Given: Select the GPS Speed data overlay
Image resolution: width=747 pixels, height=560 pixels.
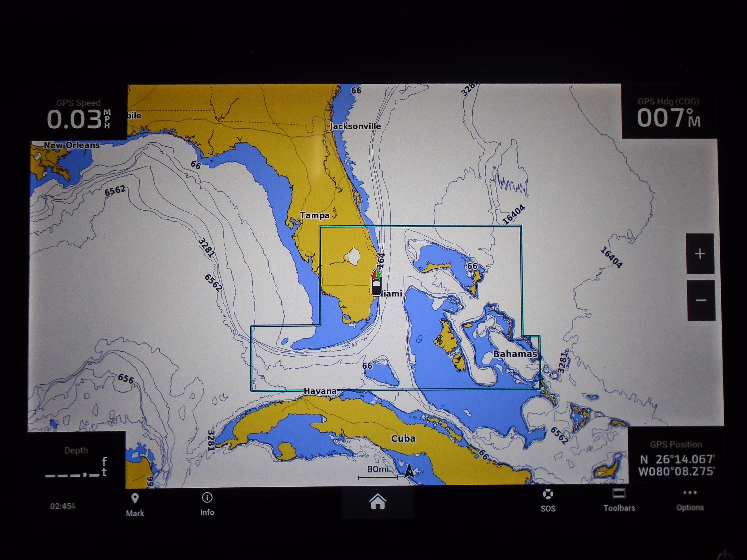Looking at the screenshot, I should click(x=79, y=115).
